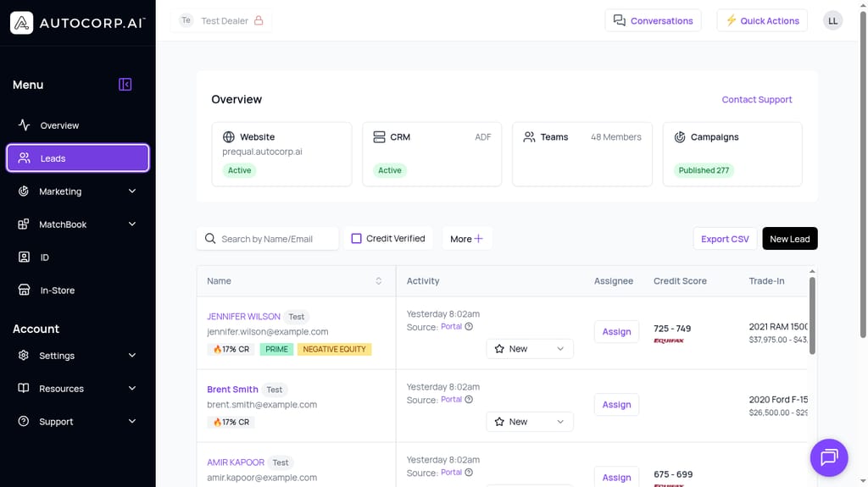Assign the Brent Smith lead
The width and height of the screenshot is (868, 487).
coord(617,405)
